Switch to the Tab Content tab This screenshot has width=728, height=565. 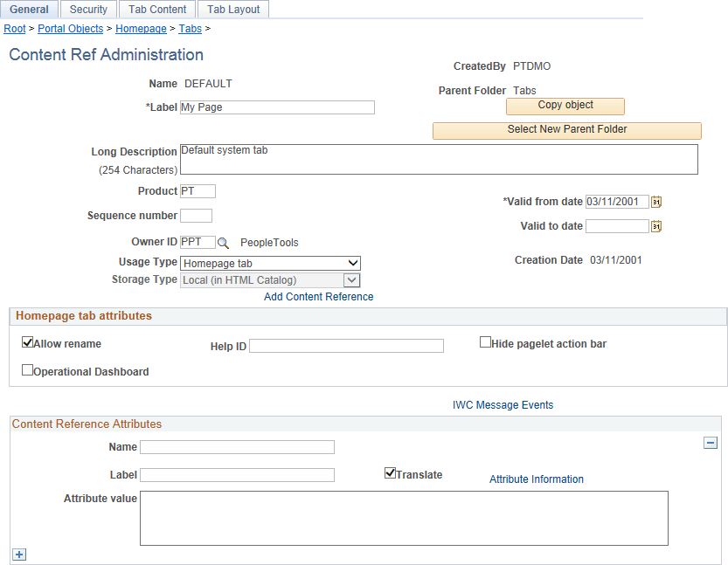click(x=156, y=9)
